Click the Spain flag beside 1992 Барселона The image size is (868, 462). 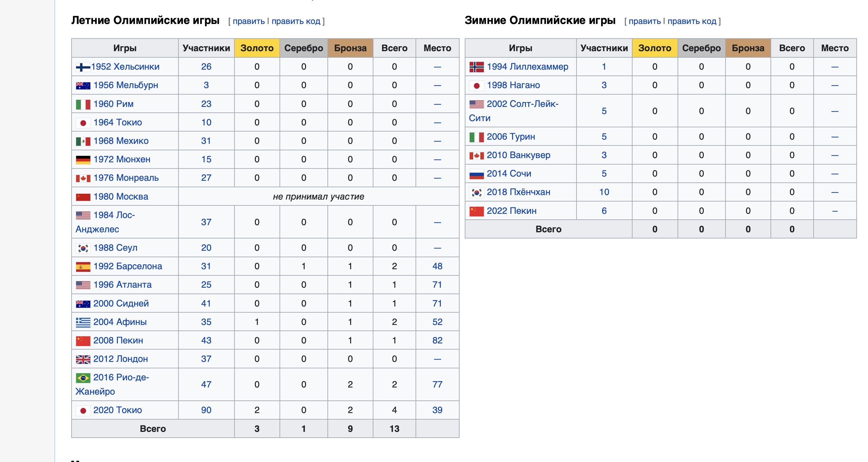click(x=83, y=267)
